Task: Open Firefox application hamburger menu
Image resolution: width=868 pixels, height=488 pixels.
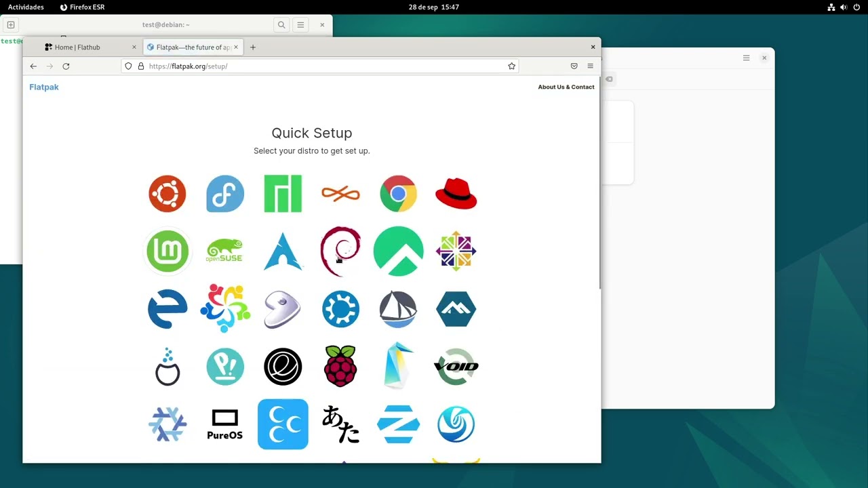Action: point(590,66)
